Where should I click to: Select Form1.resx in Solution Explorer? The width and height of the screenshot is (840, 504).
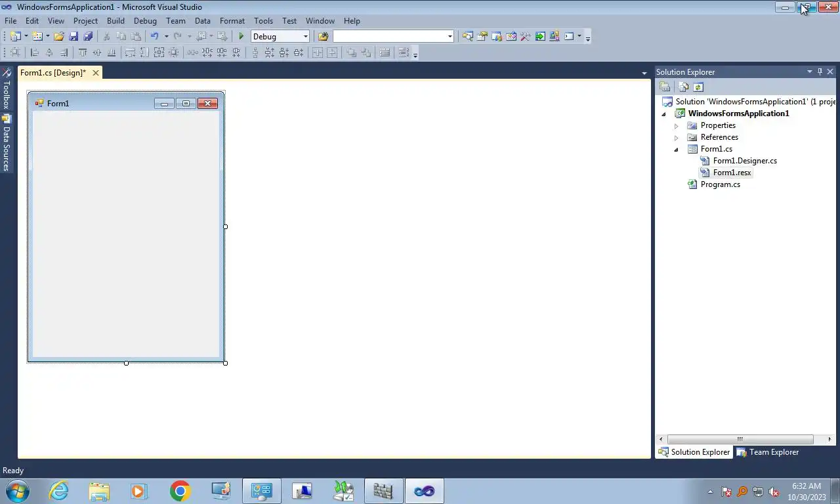click(x=732, y=173)
